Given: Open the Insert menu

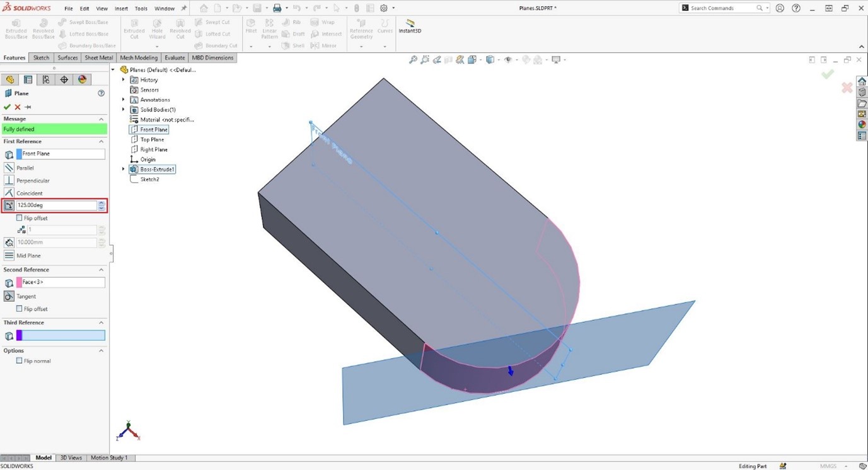Looking at the screenshot, I should [121, 8].
